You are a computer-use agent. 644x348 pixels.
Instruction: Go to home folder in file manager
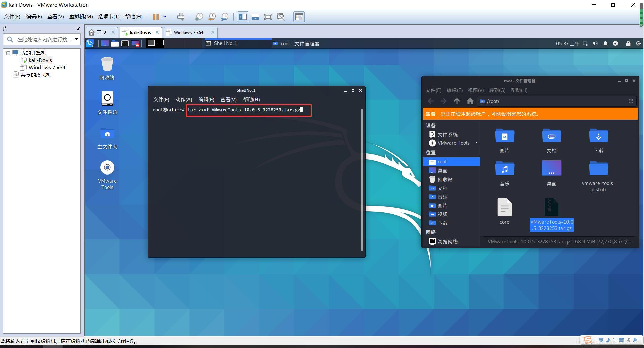[470, 101]
